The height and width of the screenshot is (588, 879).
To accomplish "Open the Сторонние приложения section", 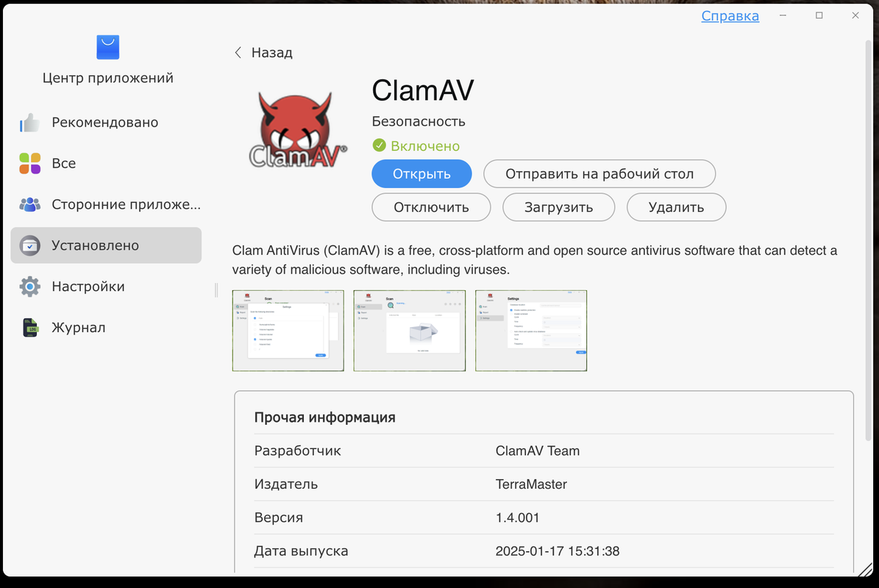I will coord(106,204).
